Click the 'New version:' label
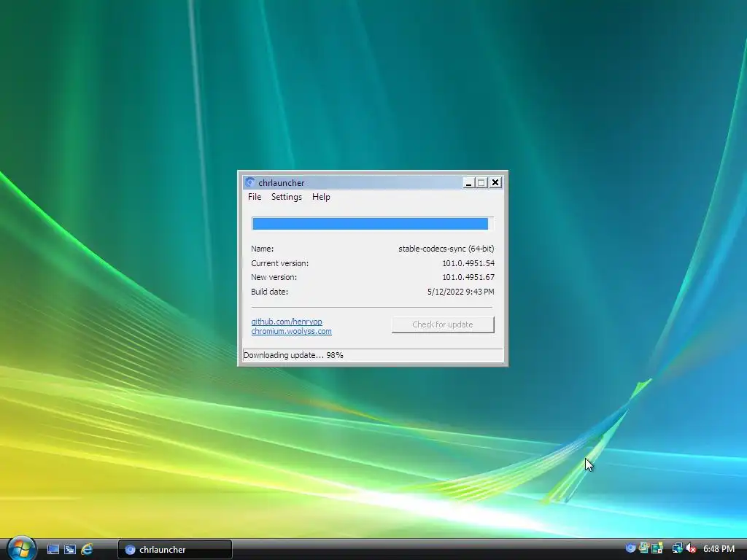The image size is (747, 560). [x=274, y=277]
